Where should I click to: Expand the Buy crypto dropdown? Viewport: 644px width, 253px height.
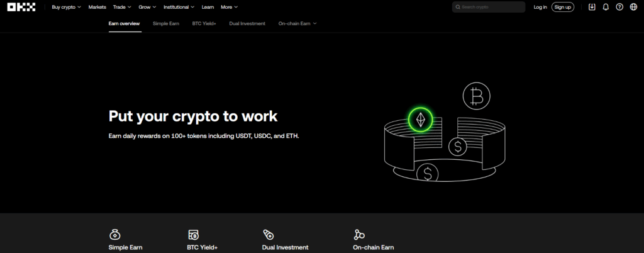[x=66, y=7]
